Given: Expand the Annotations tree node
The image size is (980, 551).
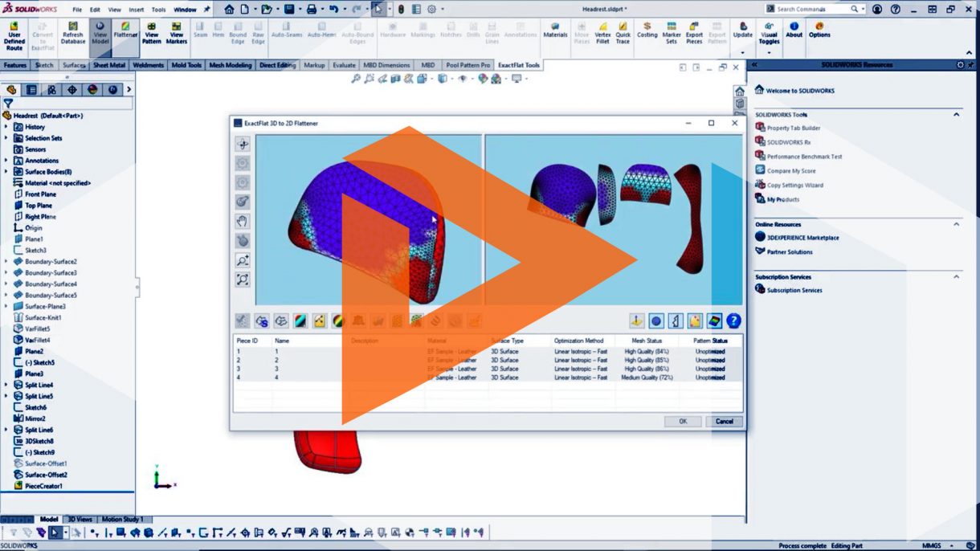Looking at the screenshot, I should coord(6,161).
